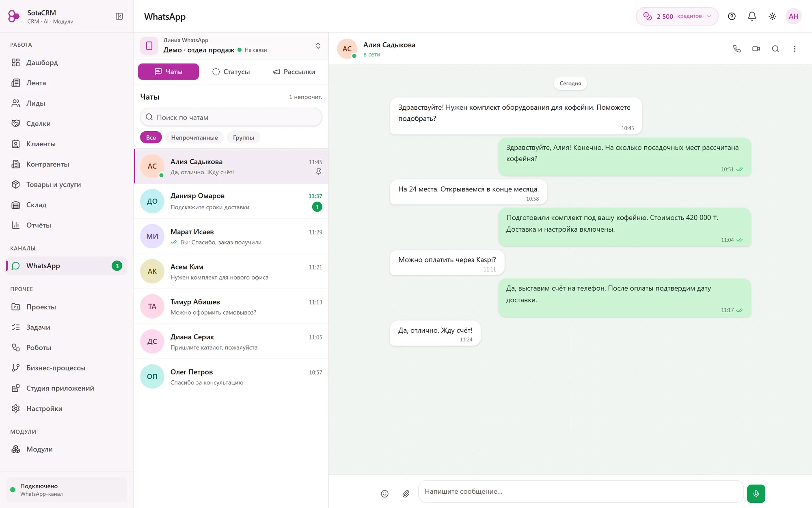
Task: Open notifications bell icon
Action: click(752, 16)
